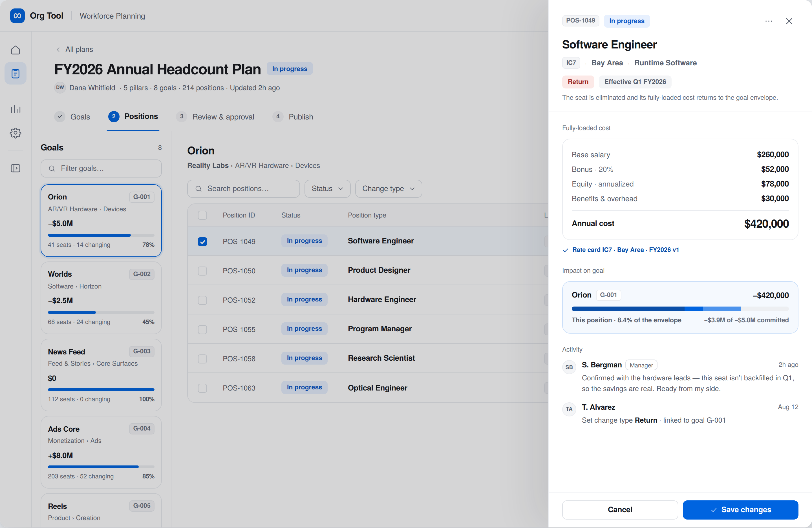Click the Reality Labs breadcrumb
The height and width of the screenshot is (528, 812).
tap(208, 165)
